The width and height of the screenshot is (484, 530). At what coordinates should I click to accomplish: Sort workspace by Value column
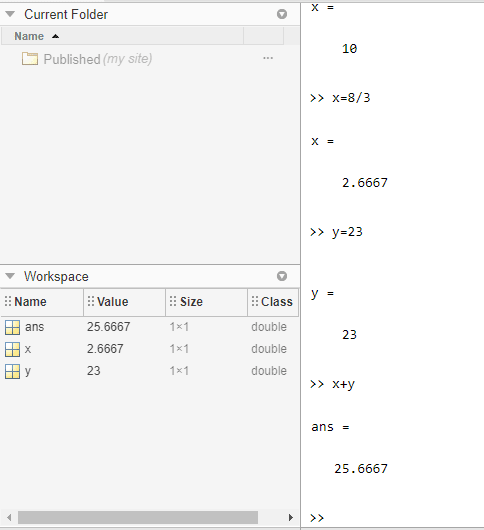[124, 302]
